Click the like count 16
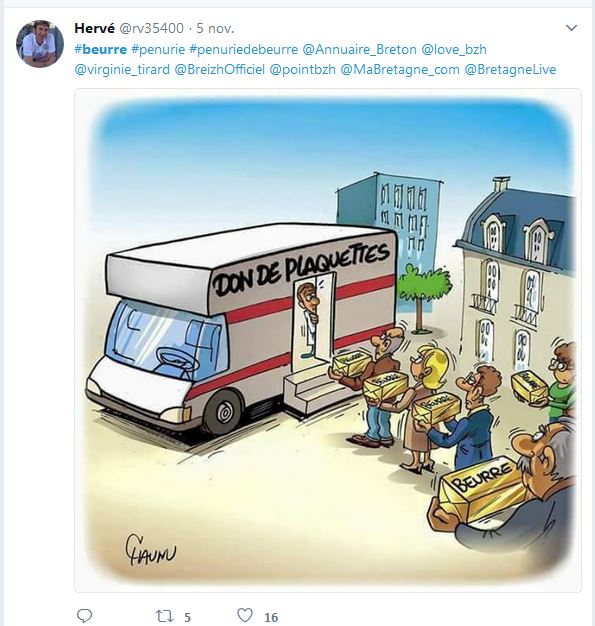595x626 pixels. click(271, 617)
